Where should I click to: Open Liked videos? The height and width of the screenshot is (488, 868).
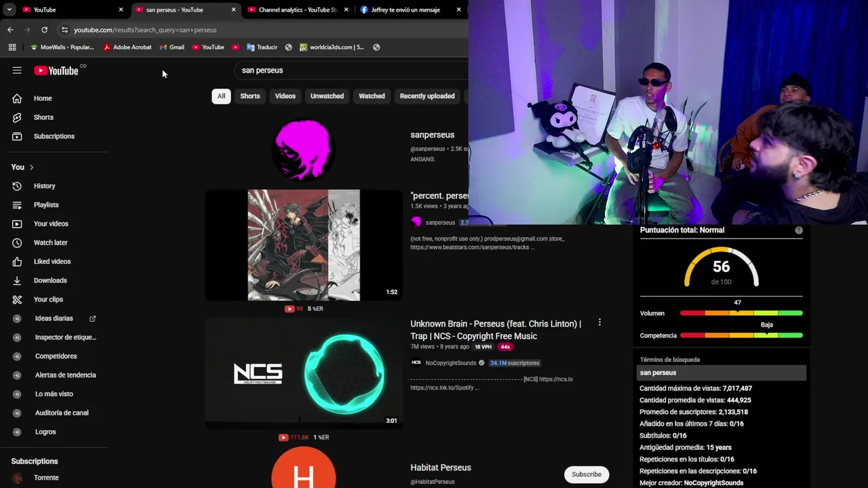tap(52, 262)
